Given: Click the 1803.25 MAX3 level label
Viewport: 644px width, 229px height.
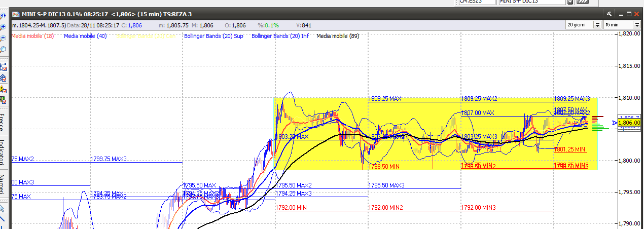Looking at the screenshot, I should [x=479, y=137].
